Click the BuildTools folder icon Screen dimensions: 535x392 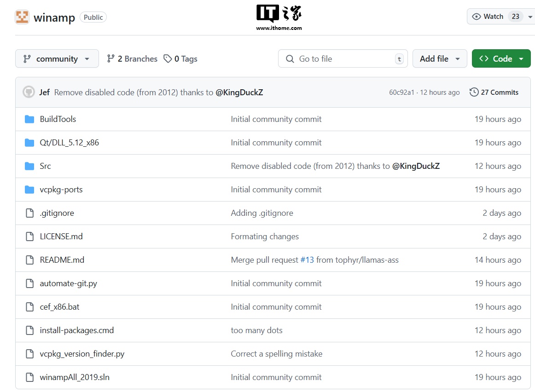pyautogui.click(x=29, y=119)
